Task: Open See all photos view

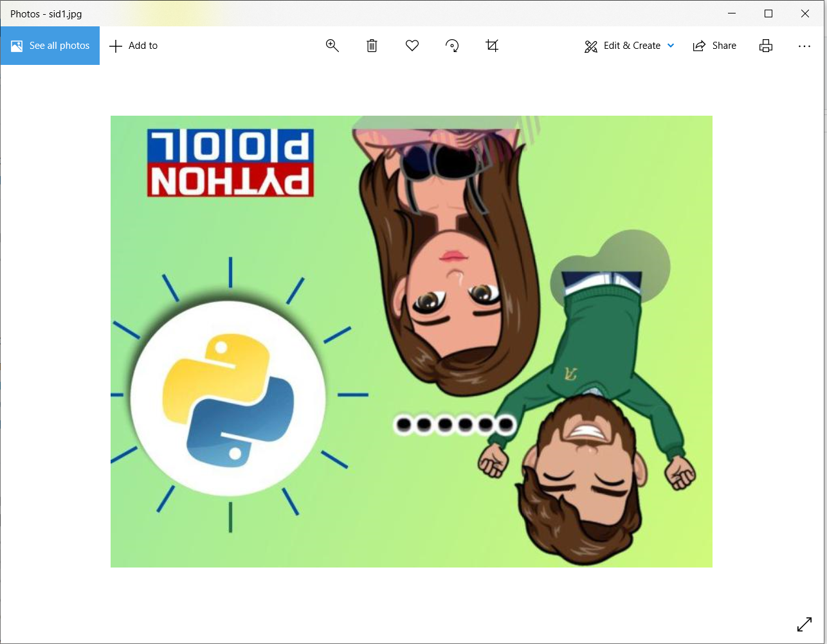Action: tap(50, 46)
